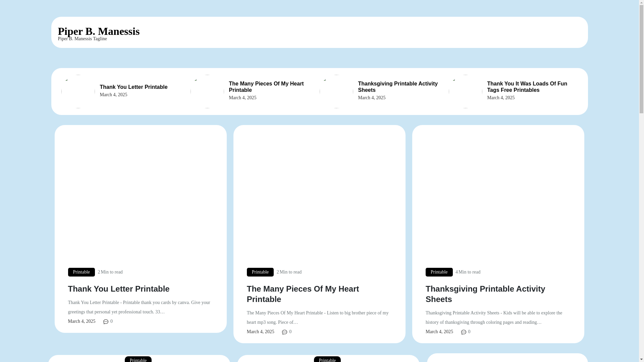Image resolution: width=644 pixels, height=362 pixels.
Task: Click Printable tag on Thank You Letter card
Action: (81, 272)
